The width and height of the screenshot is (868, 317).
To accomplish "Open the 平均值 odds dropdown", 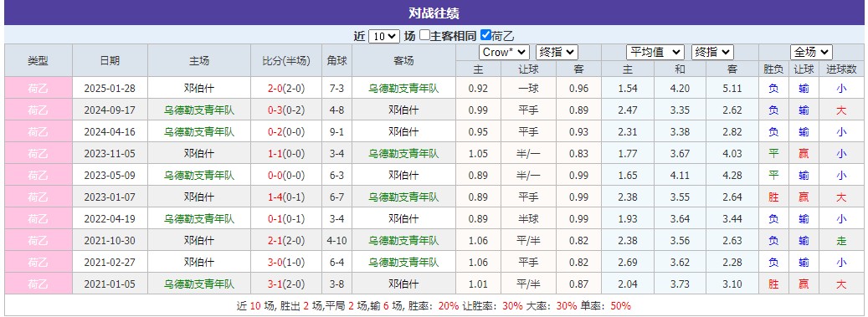I will click(x=655, y=52).
